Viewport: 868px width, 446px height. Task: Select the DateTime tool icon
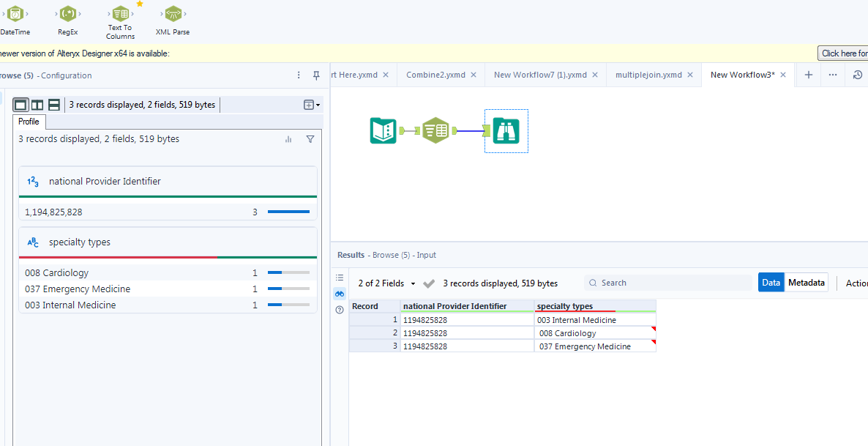14,13
